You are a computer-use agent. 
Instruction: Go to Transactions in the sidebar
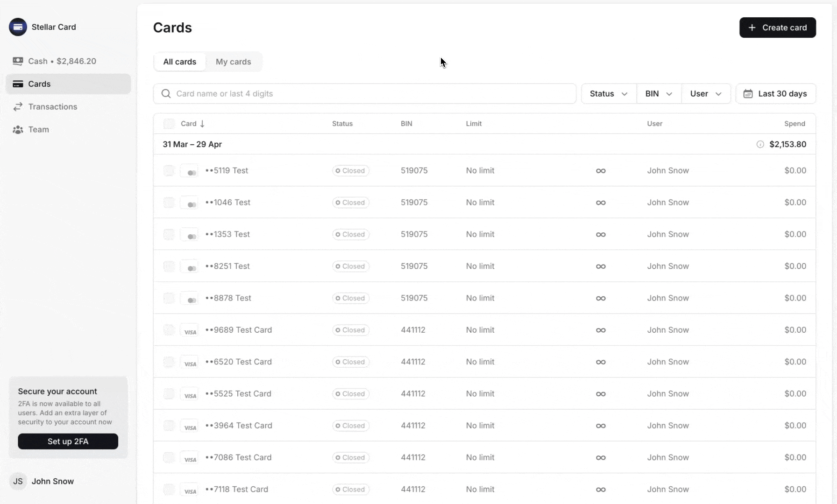coord(68,107)
